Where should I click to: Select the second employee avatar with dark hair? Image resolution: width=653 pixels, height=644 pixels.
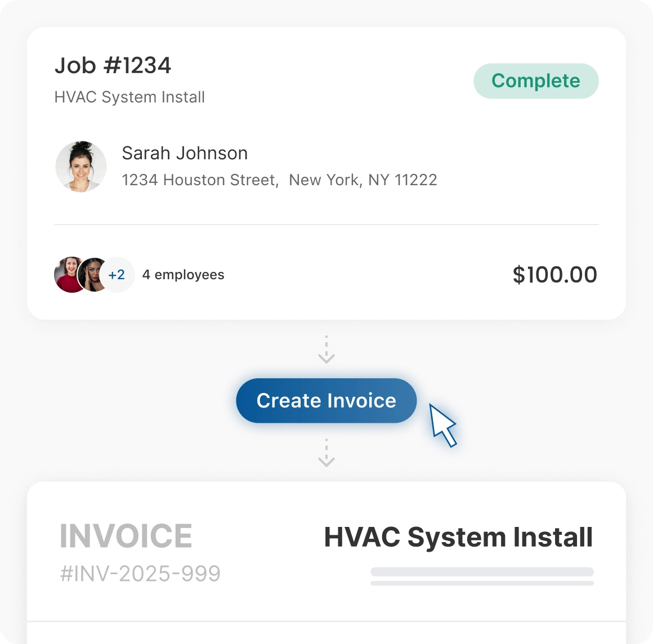click(94, 275)
